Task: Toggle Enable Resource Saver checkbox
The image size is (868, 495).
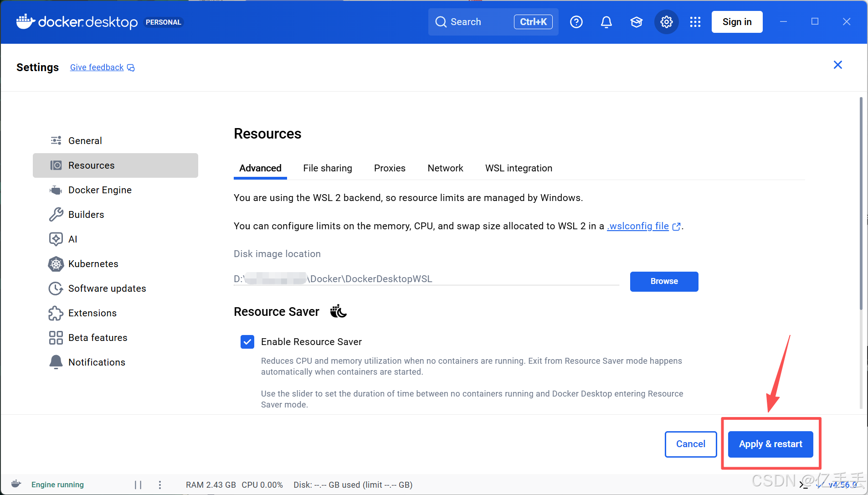Action: coord(247,342)
